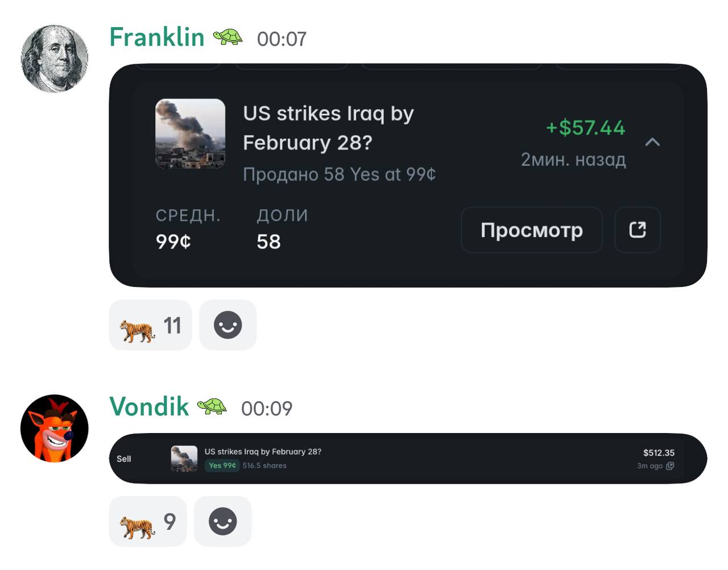This screenshot has height=570, width=728.
Task: Click the 00:09 message timestamp
Action: (267, 409)
